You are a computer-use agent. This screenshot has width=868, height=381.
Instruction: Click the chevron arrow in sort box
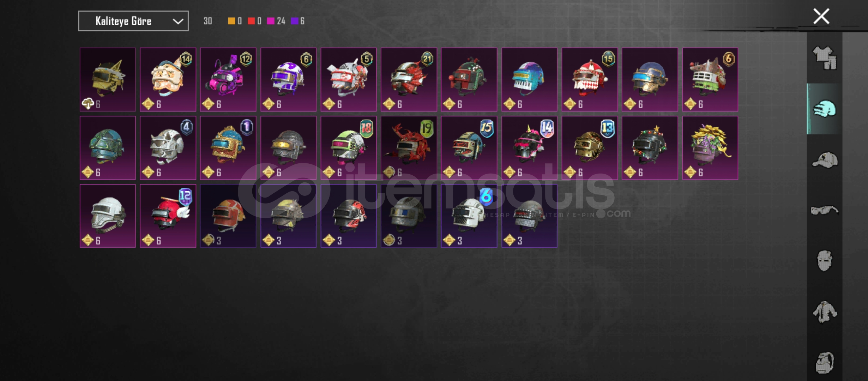[178, 22]
